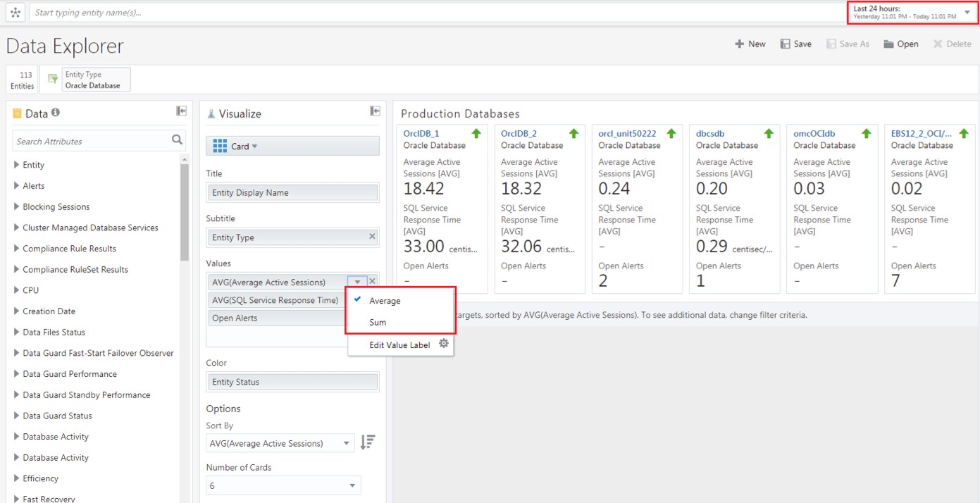Choose Average in the aggregation menu

385,301
